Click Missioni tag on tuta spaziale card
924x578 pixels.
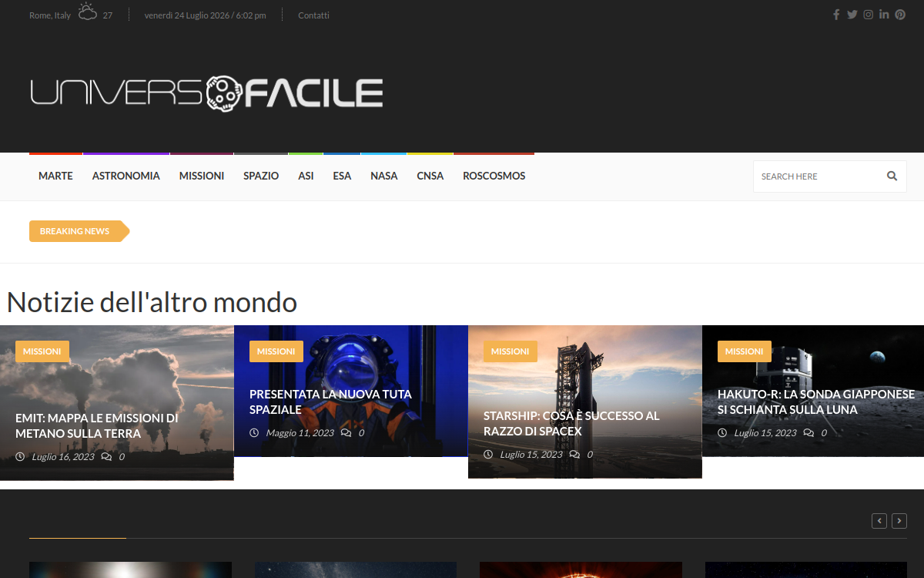[x=276, y=351]
